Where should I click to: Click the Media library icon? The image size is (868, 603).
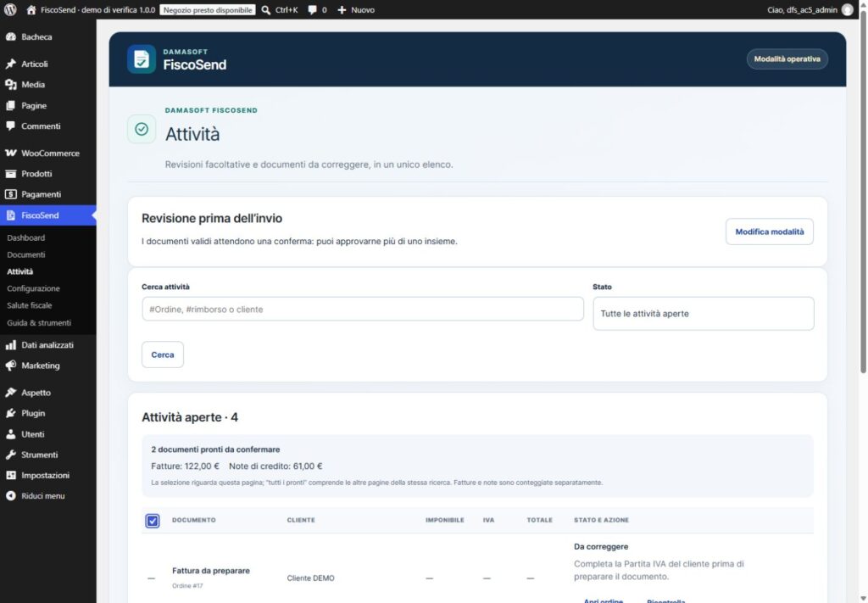[10, 85]
